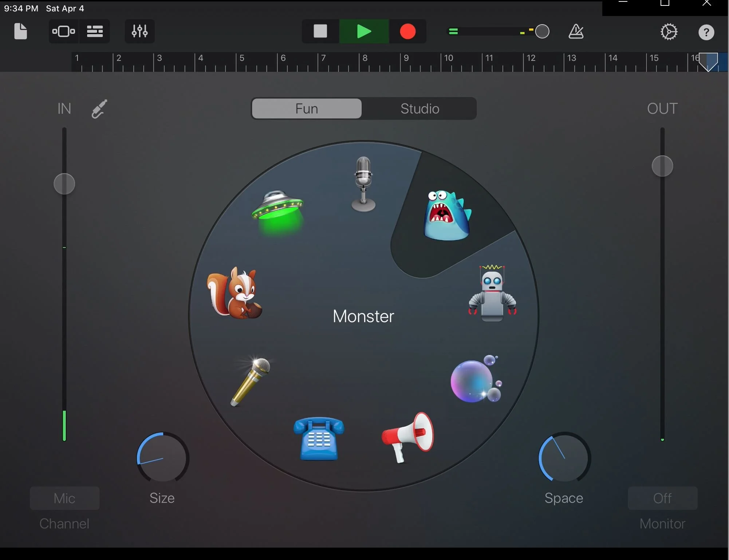This screenshot has height=560, width=729.
Task: Open the song settings gear menu
Action: (x=669, y=32)
